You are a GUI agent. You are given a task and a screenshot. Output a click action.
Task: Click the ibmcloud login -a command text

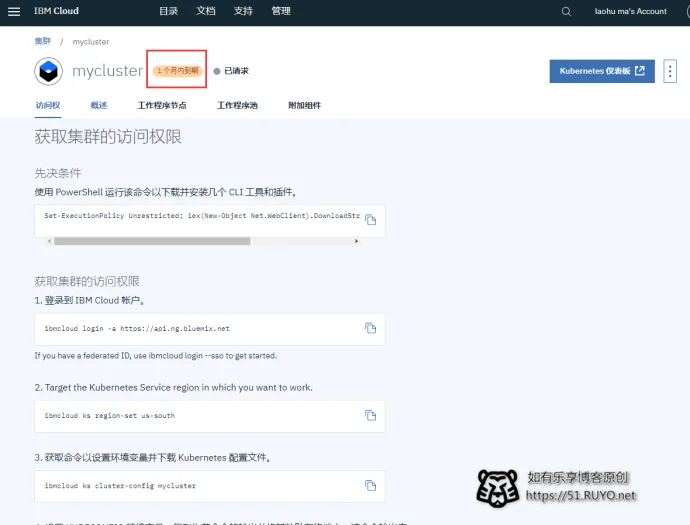point(137,328)
